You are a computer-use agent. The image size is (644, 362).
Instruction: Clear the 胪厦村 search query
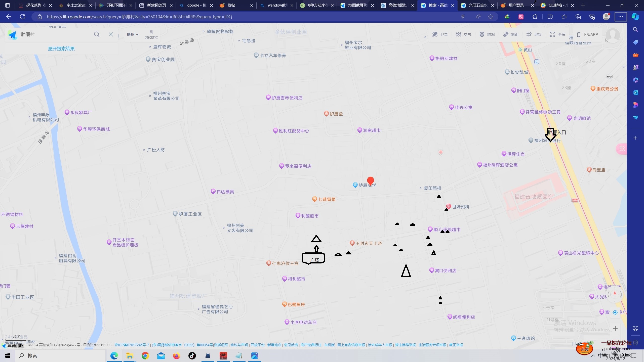click(111, 34)
